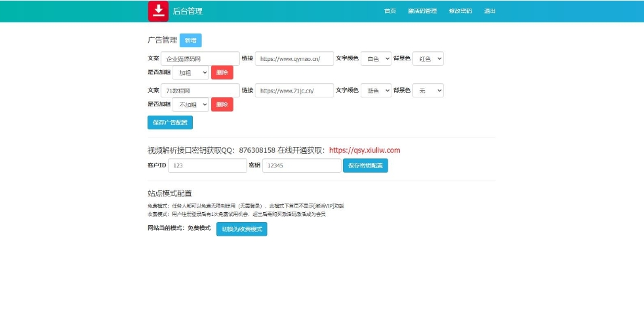The image size is (644, 331).
Task: Go to 激活码管理 in navigation
Action: [x=422, y=11]
